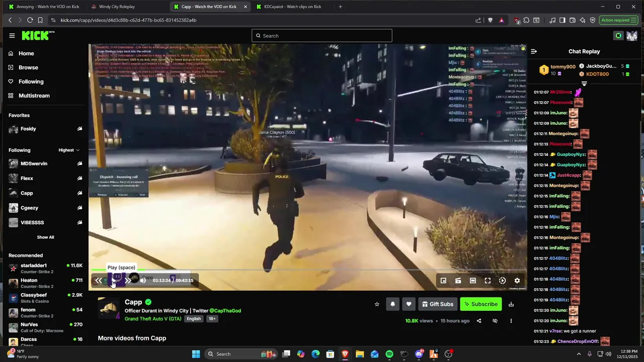This screenshot has height=362, width=644.
Task: Click the video progress bar
Action: [x=308, y=270]
